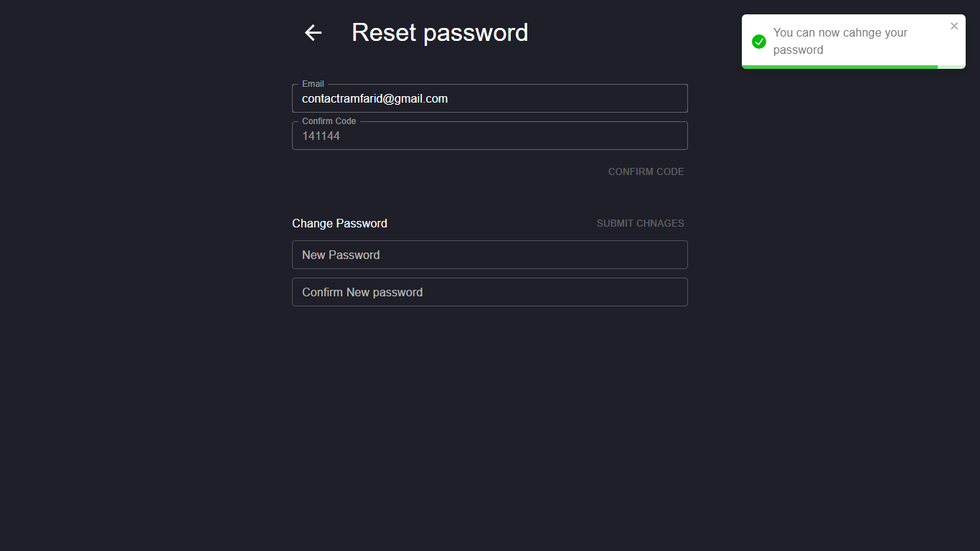Click the small Email floating label

pyautogui.click(x=313, y=84)
